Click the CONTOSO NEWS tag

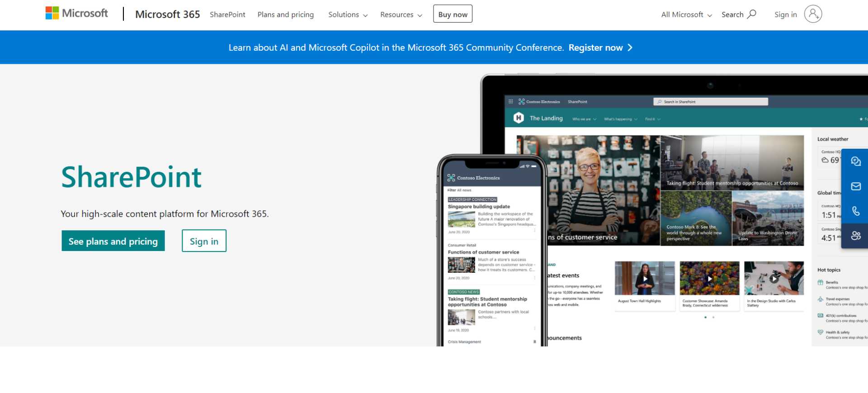coord(464,292)
